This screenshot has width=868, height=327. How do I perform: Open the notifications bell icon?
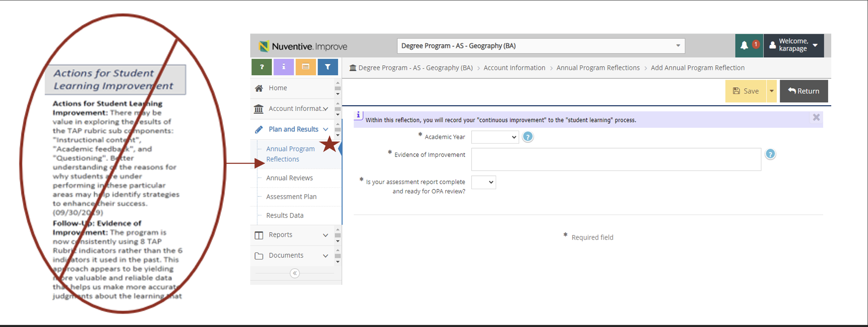coord(744,46)
